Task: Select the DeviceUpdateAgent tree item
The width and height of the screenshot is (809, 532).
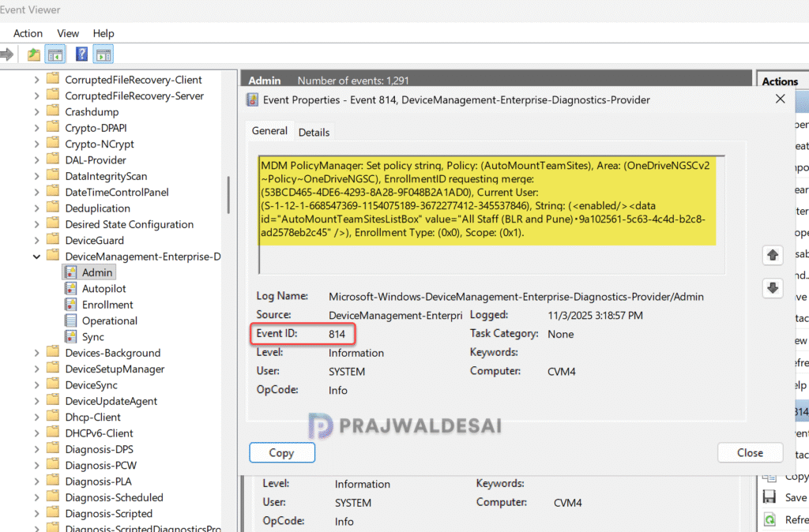Action: pos(111,401)
